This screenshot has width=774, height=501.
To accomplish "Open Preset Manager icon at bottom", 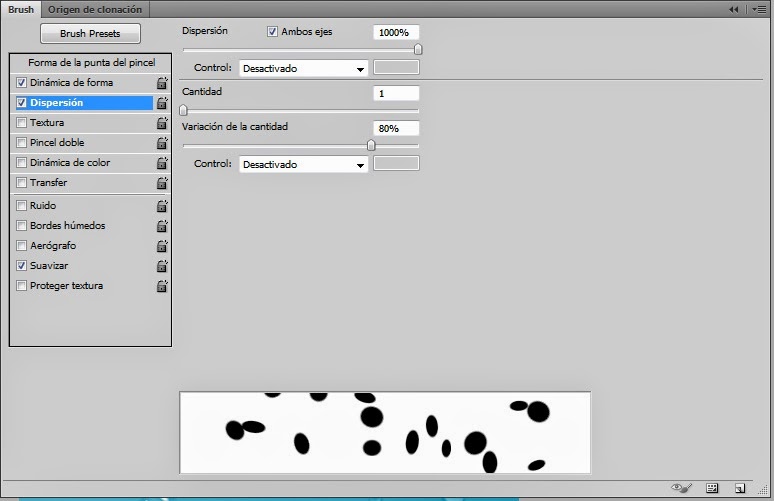I will tap(712, 488).
